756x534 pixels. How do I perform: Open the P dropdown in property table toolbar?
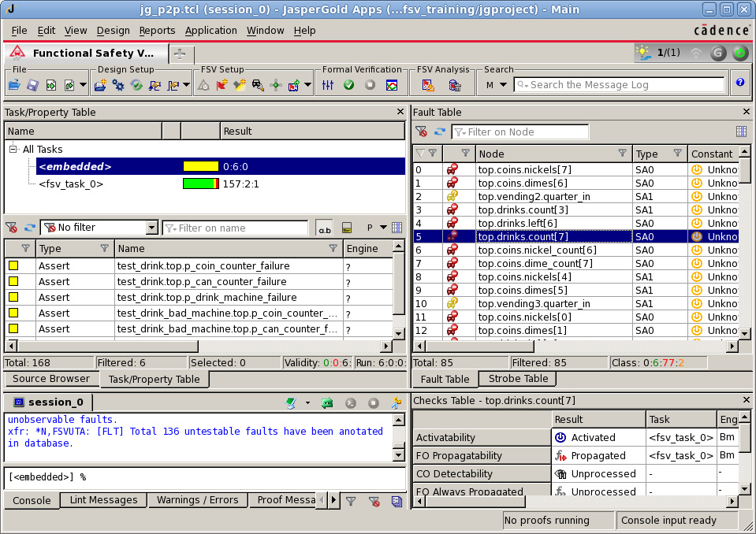pyautogui.click(x=383, y=228)
